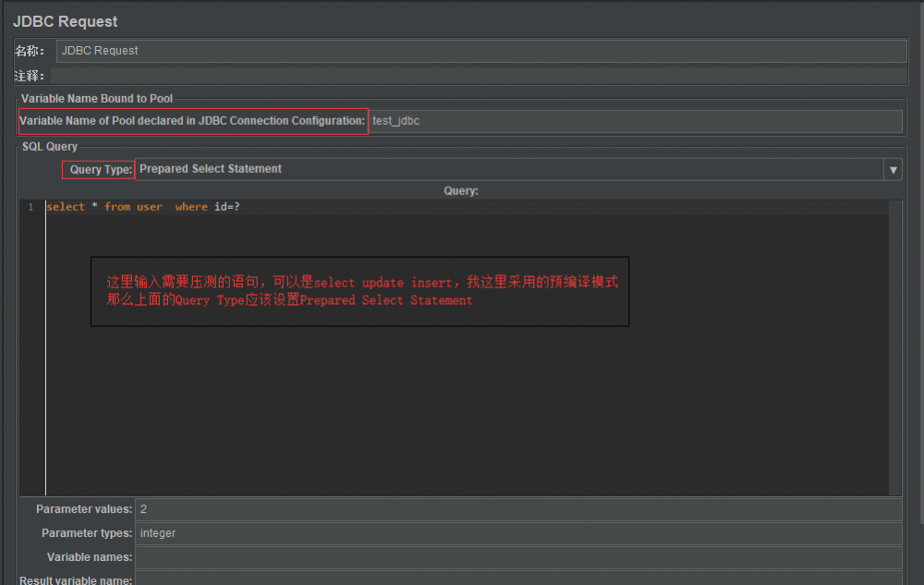The image size is (924, 585).
Task: Click the Parameter types field containing integer
Action: pyautogui.click(x=518, y=533)
